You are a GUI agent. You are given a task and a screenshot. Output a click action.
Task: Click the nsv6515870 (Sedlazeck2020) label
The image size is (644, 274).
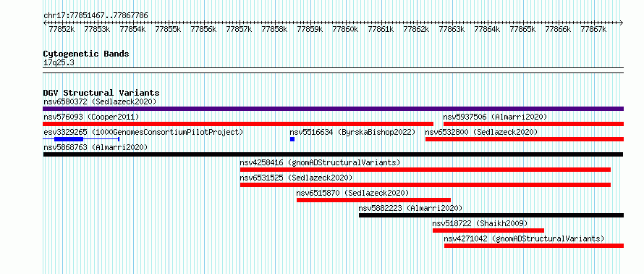click(352, 193)
